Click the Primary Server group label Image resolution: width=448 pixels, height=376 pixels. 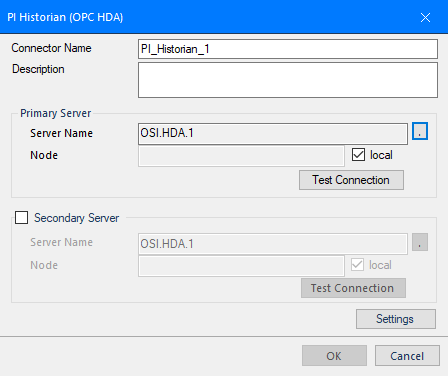click(x=56, y=113)
